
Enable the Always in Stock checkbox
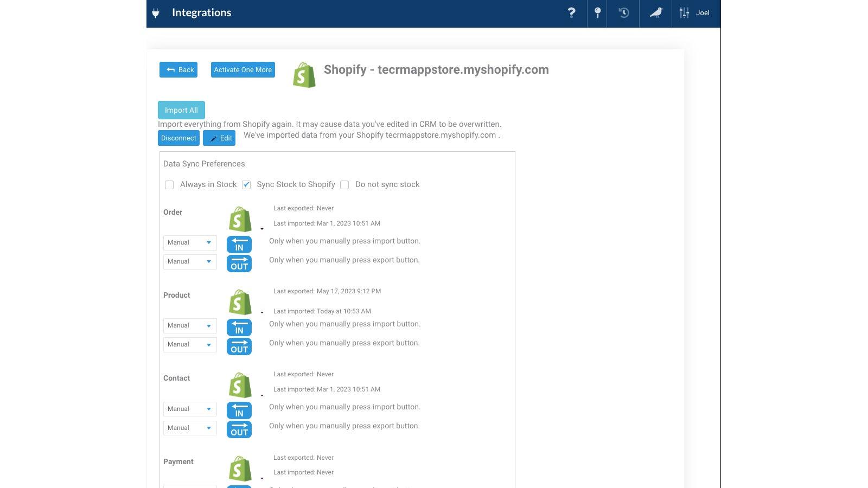tap(169, 184)
